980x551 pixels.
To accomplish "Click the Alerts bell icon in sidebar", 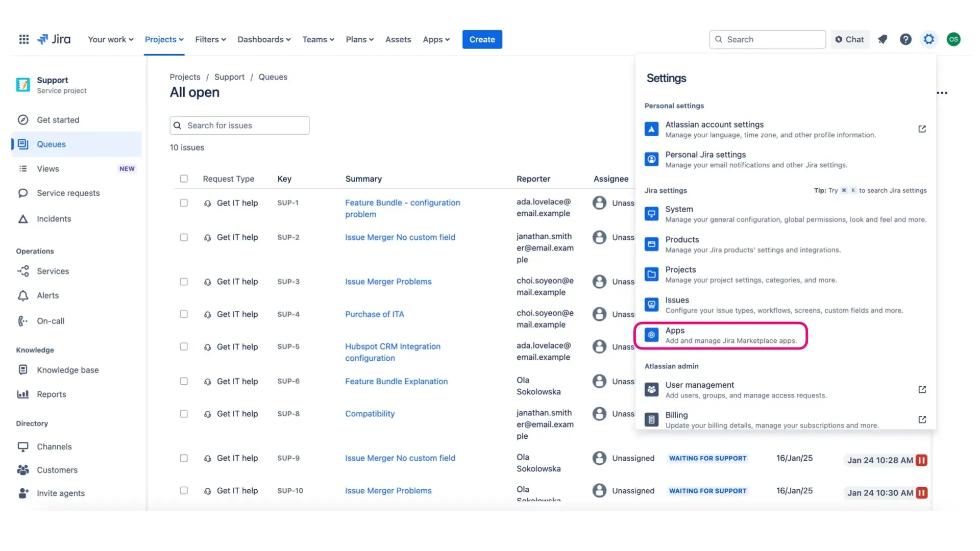I will point(23,296).
